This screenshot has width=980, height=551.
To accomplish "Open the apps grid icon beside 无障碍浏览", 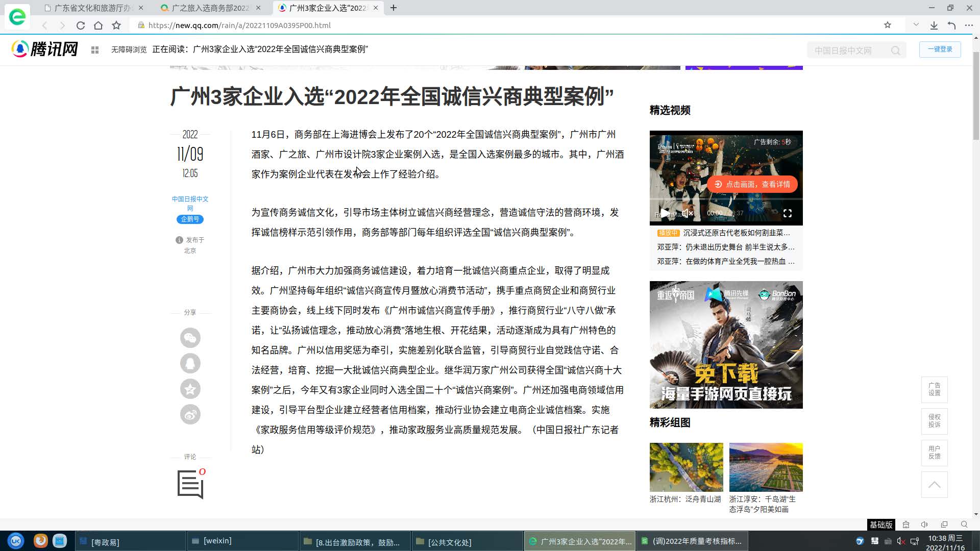I will pyautogui.click(x=95, y=49).
